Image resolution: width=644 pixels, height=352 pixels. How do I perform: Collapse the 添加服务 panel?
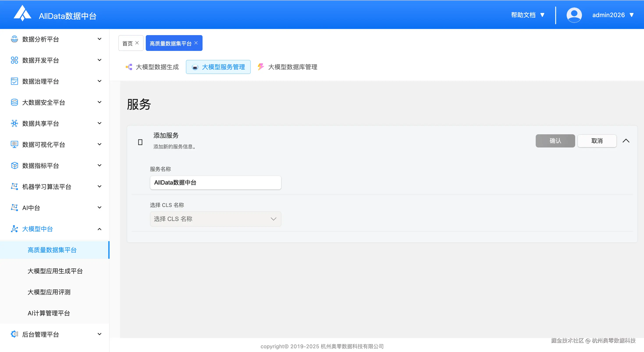[x=626, y=141]
